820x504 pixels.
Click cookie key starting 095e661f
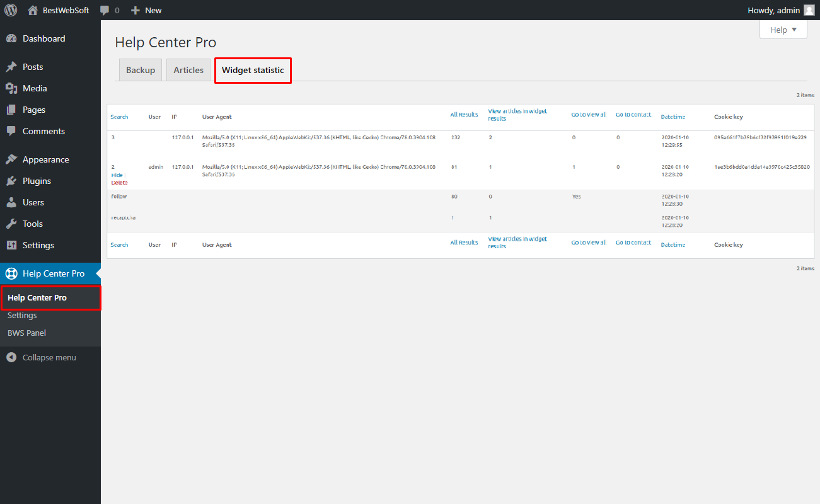(x=760, y=137)
